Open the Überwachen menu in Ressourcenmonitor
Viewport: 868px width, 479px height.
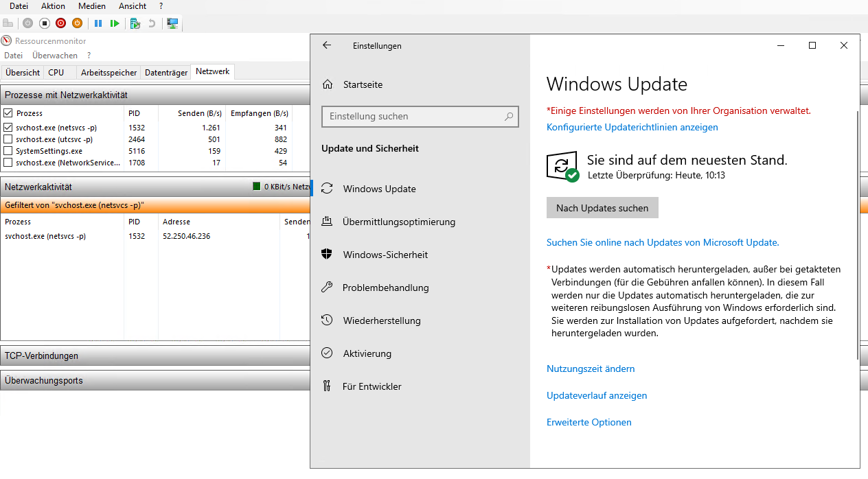coord(55,55)
